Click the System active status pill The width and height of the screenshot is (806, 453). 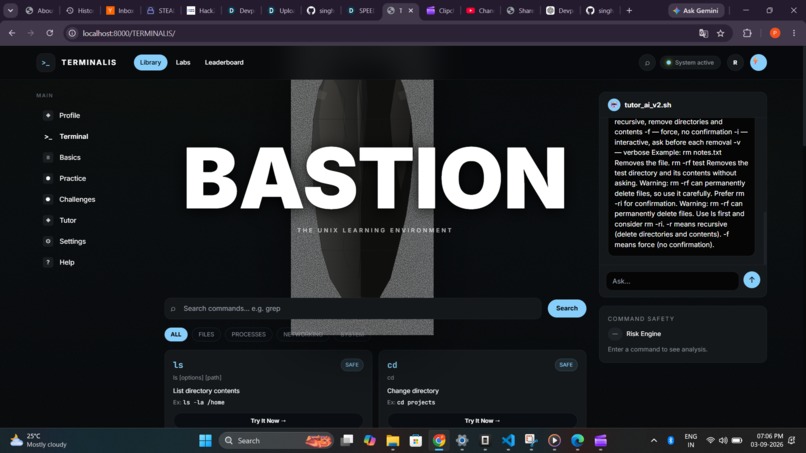pos(690,63)
